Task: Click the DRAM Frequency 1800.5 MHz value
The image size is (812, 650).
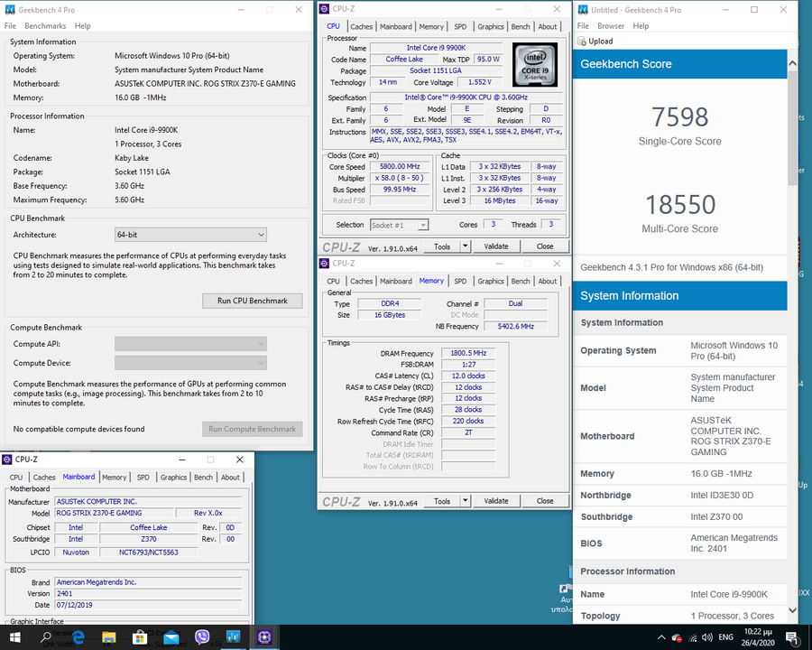Action: tap(468, 353)
